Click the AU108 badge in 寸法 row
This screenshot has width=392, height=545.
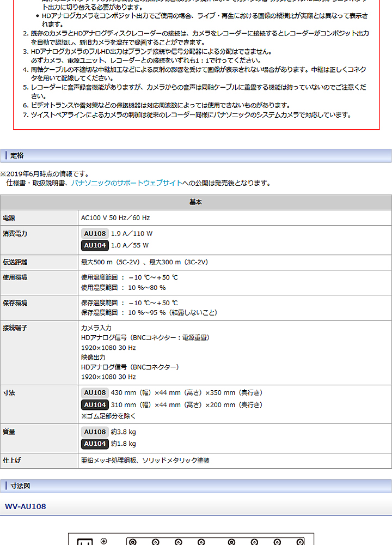95,393
